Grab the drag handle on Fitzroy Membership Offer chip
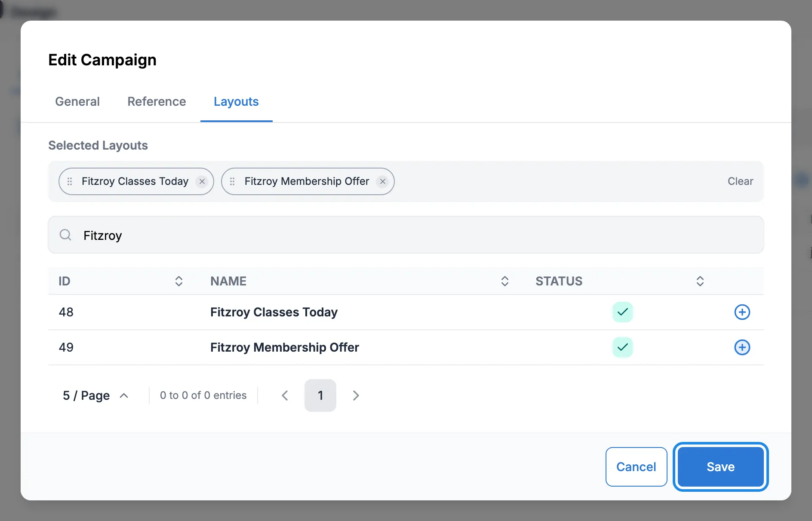Image resolution: width=812 pixels, height=521 pixels. pos(232,181)
